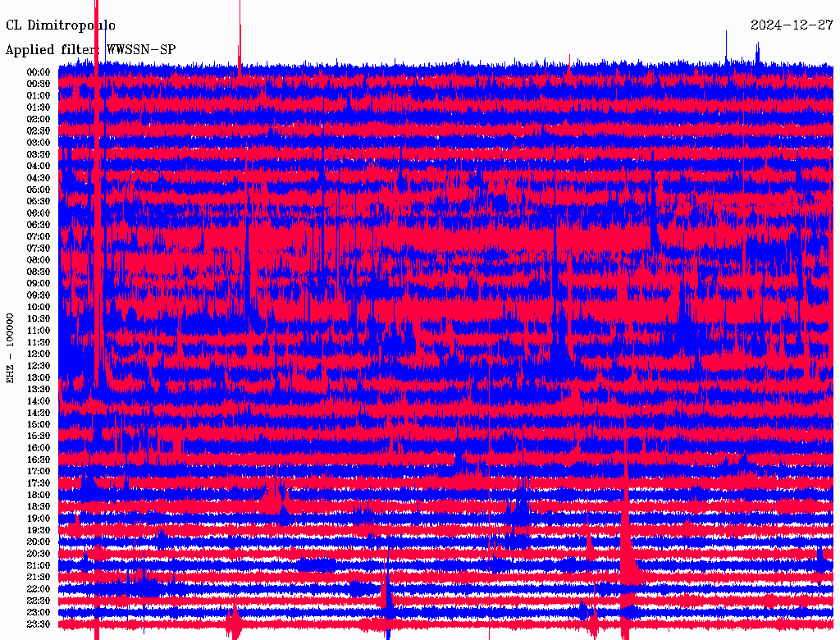The image size is (840, 640).
Task: Click the 05:00 time label
Action: (x=39, y=190)
